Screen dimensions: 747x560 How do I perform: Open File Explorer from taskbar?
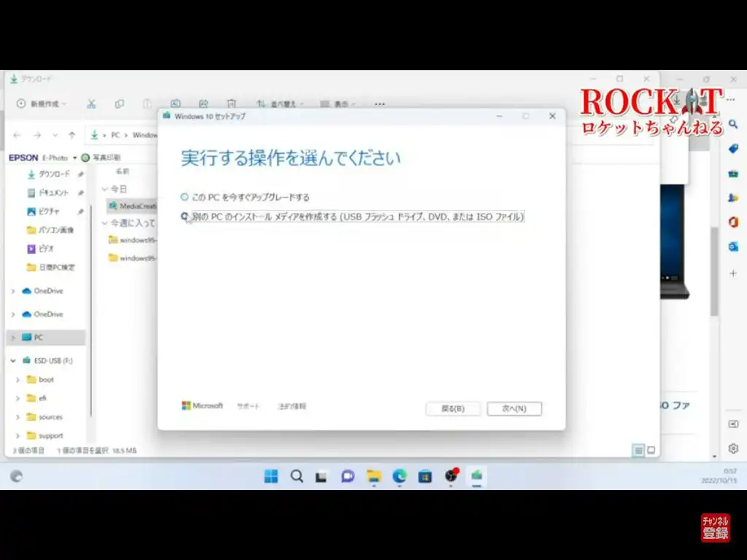click(x=374, y=476)
